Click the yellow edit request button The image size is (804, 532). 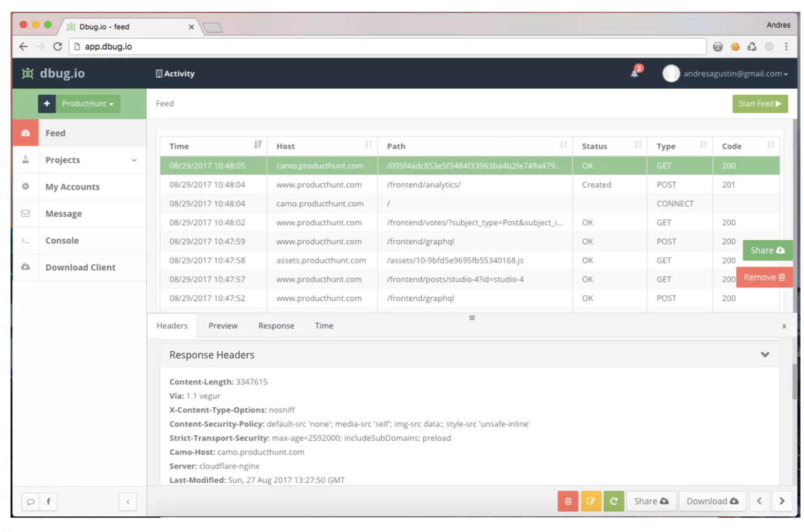pos(591,501)
